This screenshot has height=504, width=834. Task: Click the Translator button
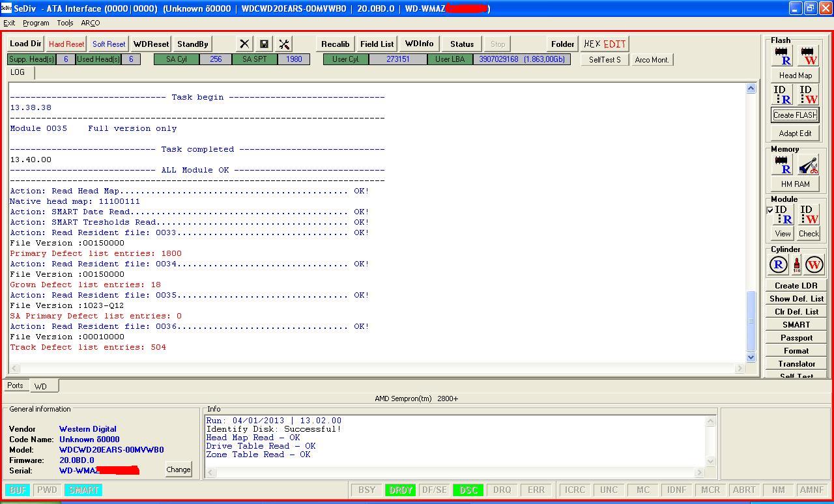796,363
